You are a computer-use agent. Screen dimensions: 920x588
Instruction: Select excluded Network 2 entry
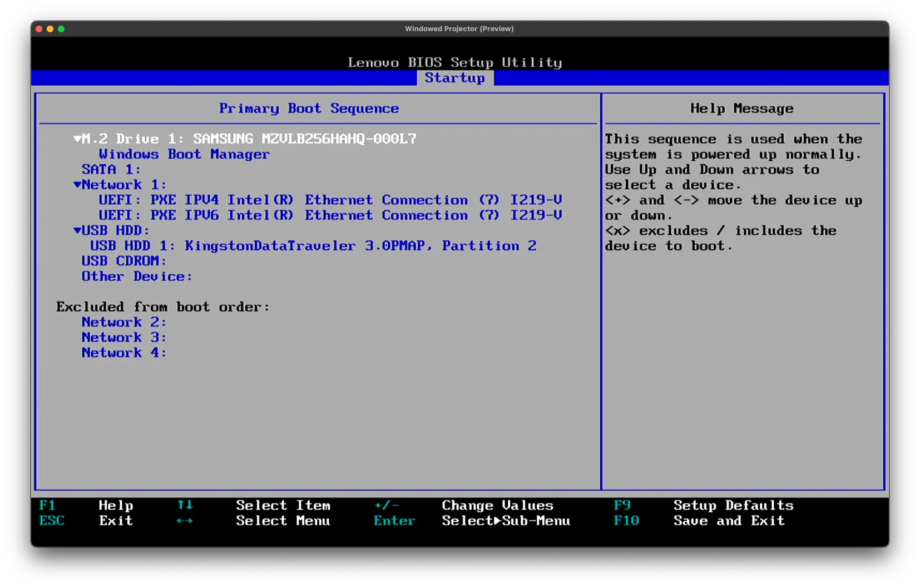click(124, 322)
